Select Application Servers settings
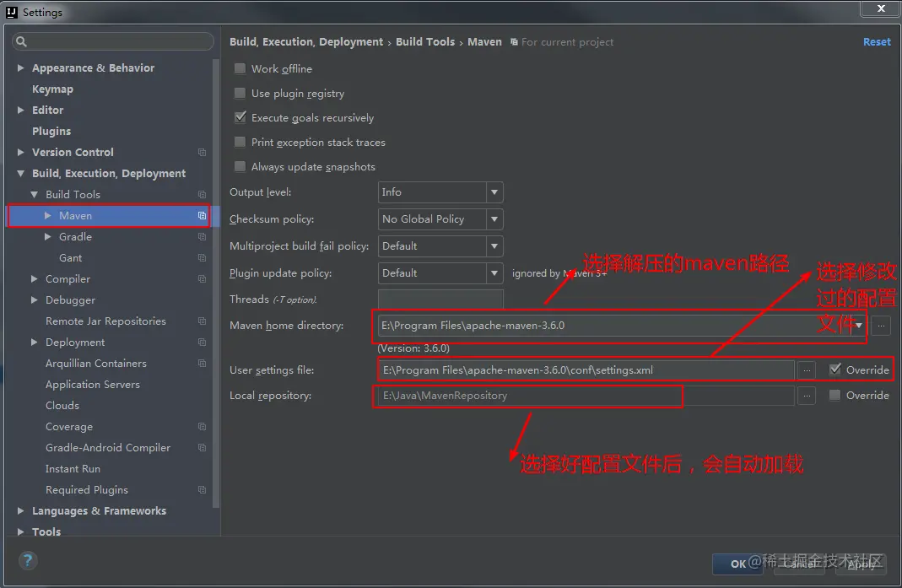The height and width of the screenshot is (588, 902). click(x=93, y=385)
